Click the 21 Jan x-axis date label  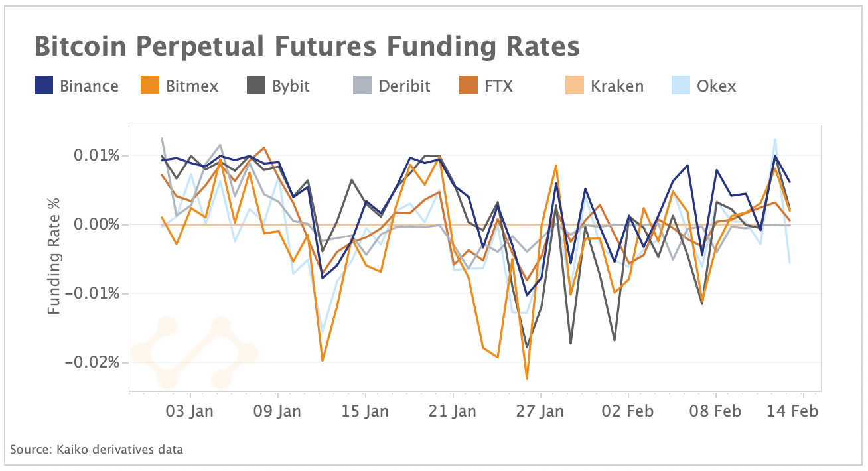pos(452,411)
